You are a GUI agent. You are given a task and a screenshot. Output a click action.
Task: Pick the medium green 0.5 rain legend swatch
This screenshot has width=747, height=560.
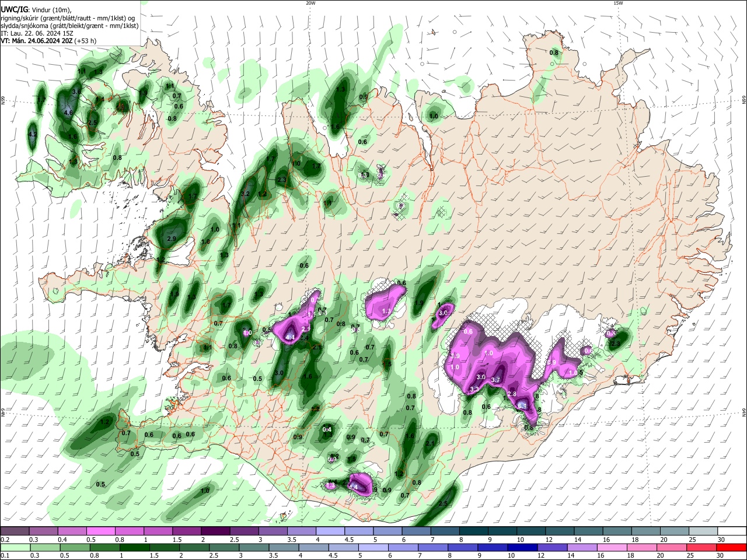(75, 547)
